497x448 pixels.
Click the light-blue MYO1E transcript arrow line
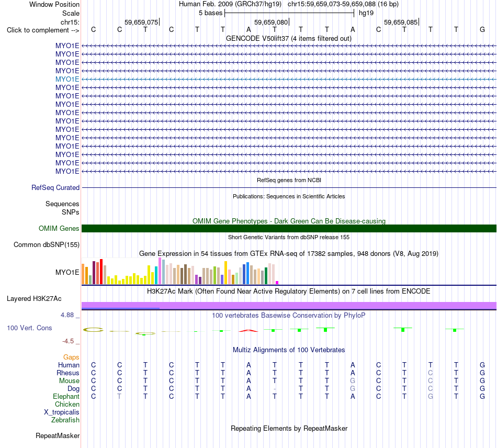tap(289, 79)
